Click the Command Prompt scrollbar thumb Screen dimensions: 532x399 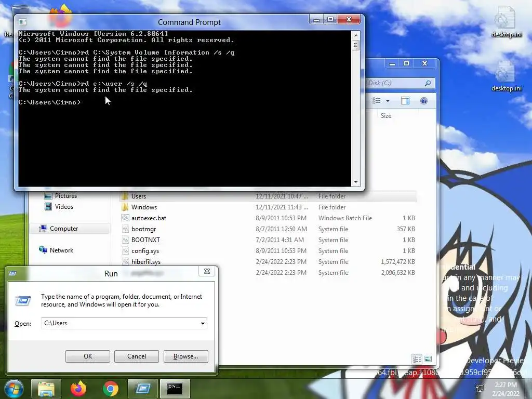355,45
